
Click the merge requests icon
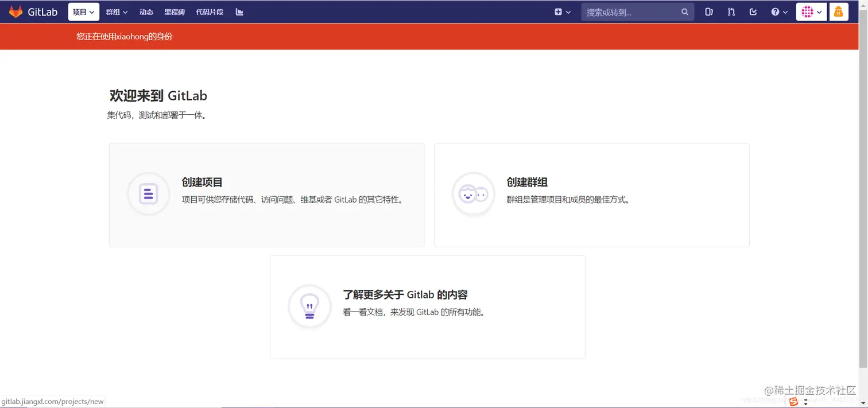731,11
